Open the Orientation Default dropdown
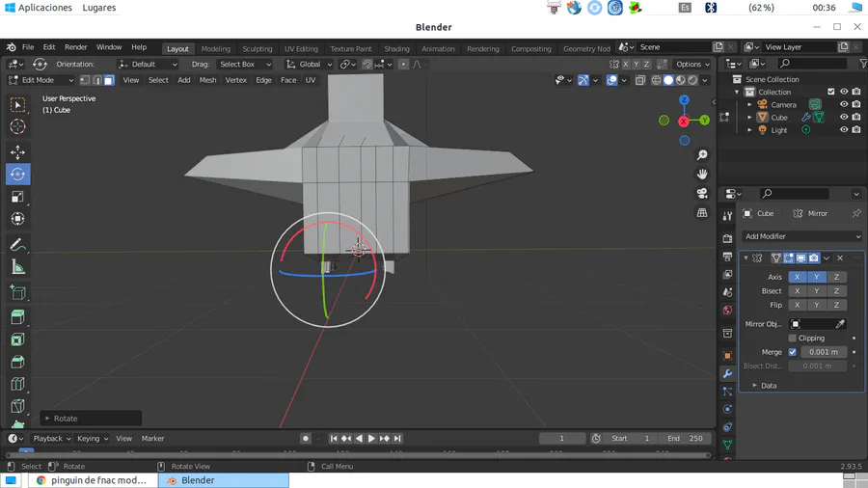Image resolution: width=868 pixels, height=488 pixels. (148, 65)
